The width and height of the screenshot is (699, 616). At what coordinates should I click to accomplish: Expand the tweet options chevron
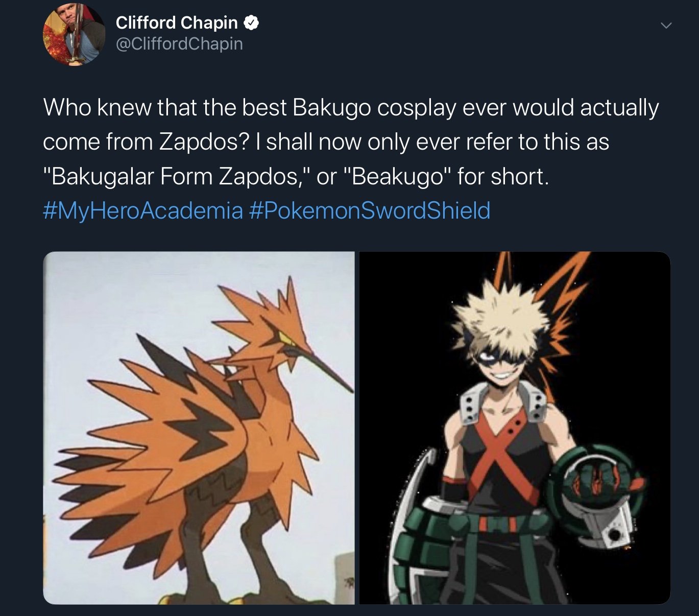665,26
